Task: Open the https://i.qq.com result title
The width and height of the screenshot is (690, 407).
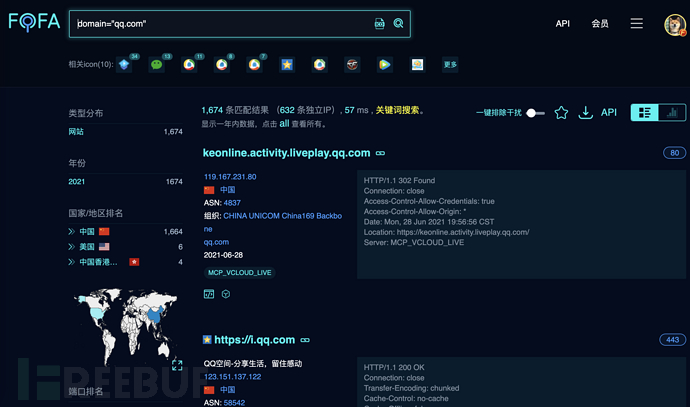Action: point(254,340)
